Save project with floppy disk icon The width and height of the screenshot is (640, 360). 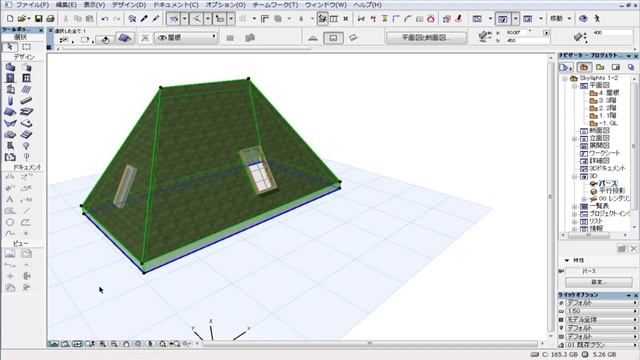point(38,19)
